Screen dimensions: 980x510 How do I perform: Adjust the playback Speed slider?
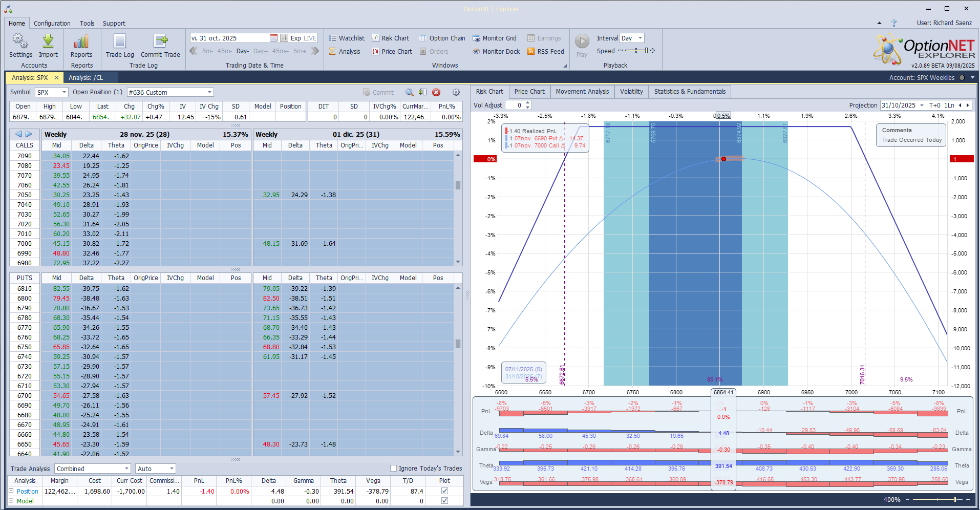(x=636, y=51)
